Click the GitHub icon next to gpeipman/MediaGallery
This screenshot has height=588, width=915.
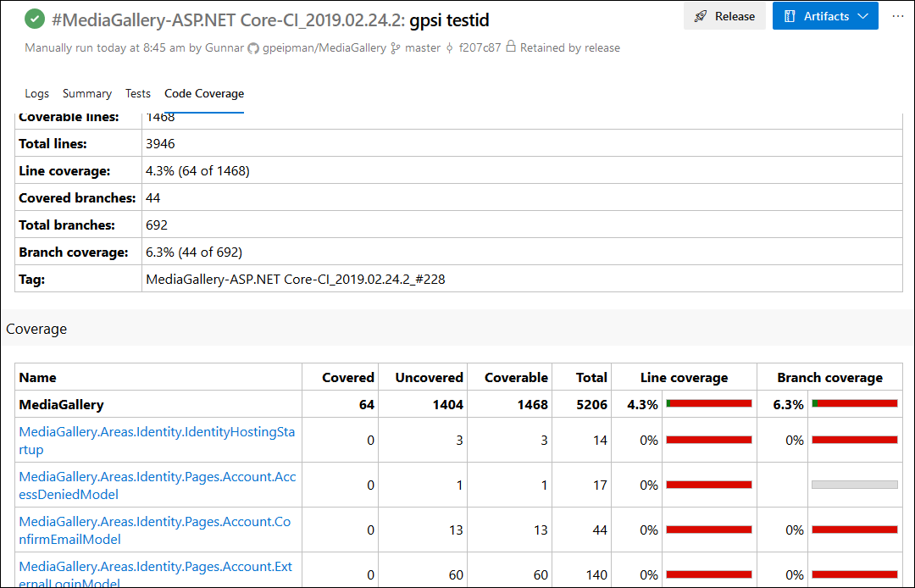click(254, 47)
